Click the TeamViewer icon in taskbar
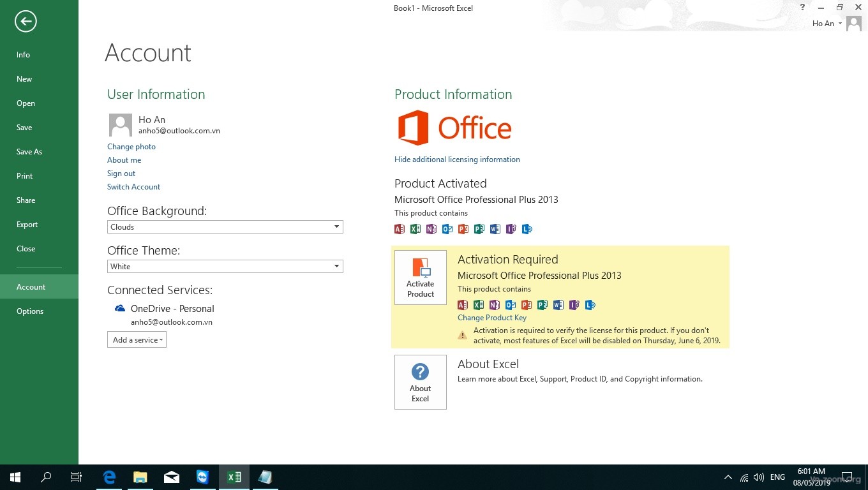Screen dimensions: 868x490 click(x=202, y=477)
